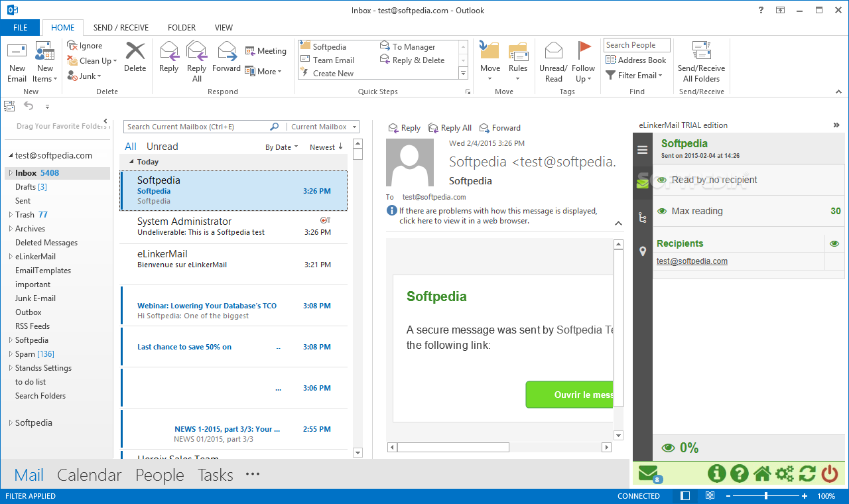Click the Undo arrow in quick access toolbar
The height and width of the screenshot is (504, 849).
coord(29,105)
